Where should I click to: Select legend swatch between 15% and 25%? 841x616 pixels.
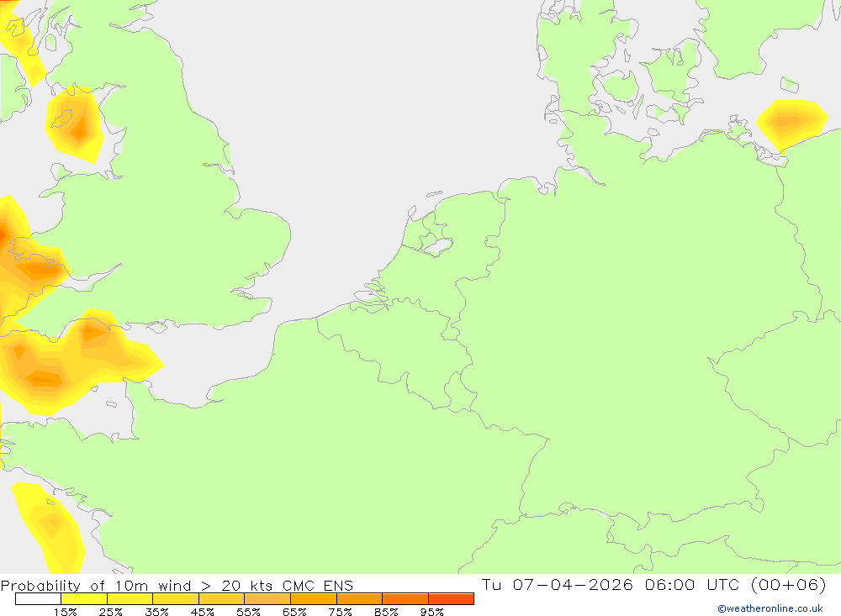click(84, 599)
